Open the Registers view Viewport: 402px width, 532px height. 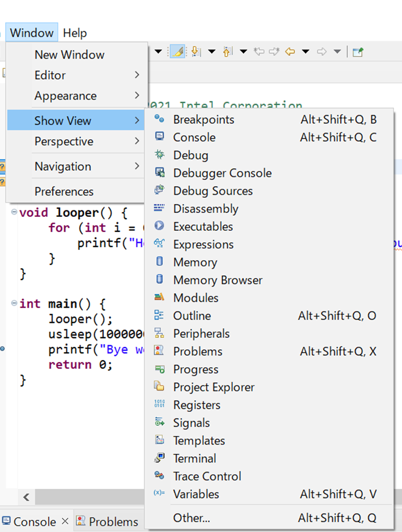197,405
